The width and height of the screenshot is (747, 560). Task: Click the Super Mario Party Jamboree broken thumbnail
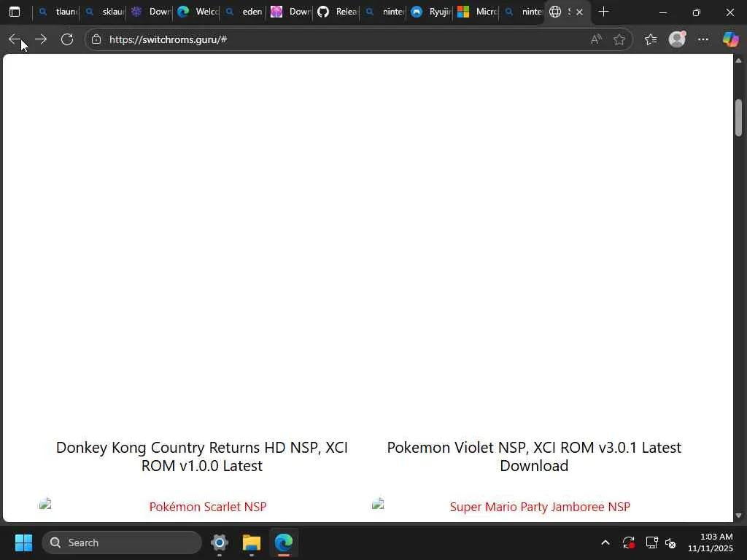point(378,504)
